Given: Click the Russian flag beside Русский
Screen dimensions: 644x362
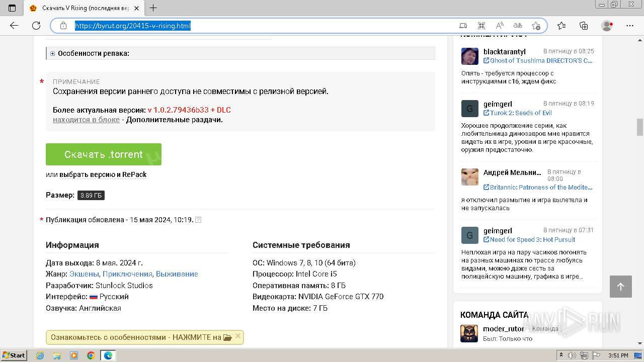Looking at the screenshot, I should [94, 297].
